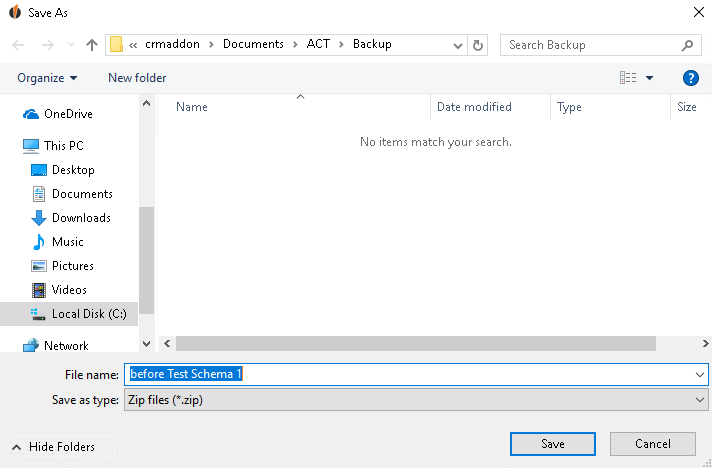Viewport: 712px width, 468px height.
Task: Collapse the pane with Hide Folders
Action: point(53,447)
